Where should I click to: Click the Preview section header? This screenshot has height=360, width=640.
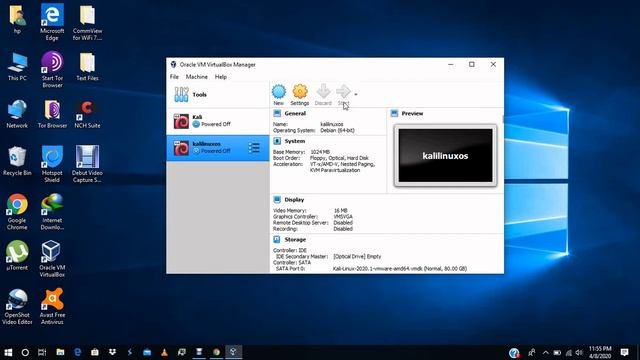pos(412,113)
